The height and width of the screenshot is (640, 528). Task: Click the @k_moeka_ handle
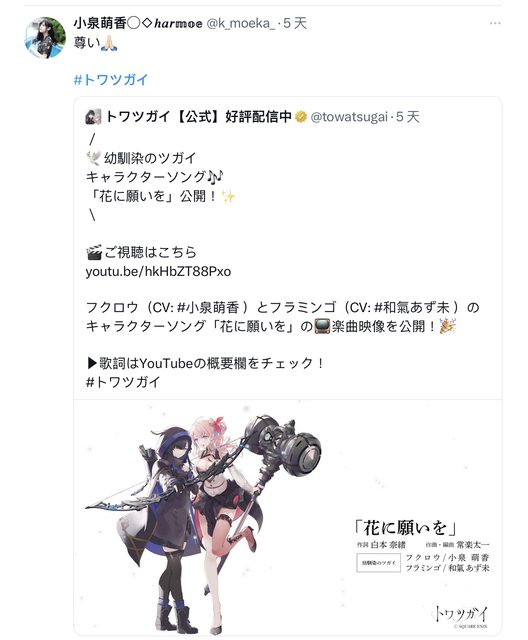pyautogui.click(x=241, y=24)
